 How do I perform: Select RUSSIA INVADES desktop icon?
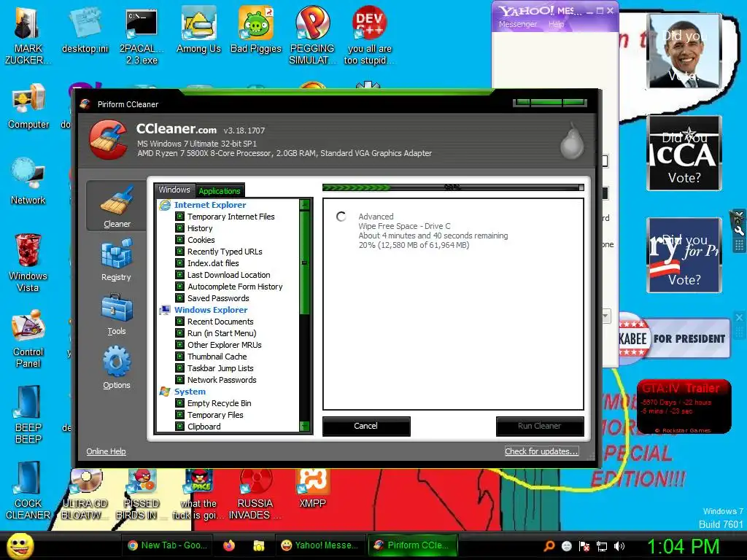pyautogui.click(x=255, y=494)
